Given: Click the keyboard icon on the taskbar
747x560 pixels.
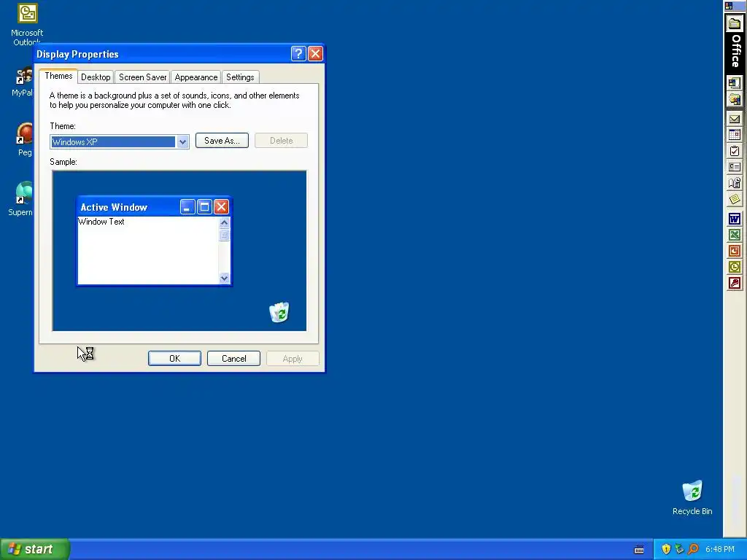Looking at the screenshot, I should [x=639, y=550].
